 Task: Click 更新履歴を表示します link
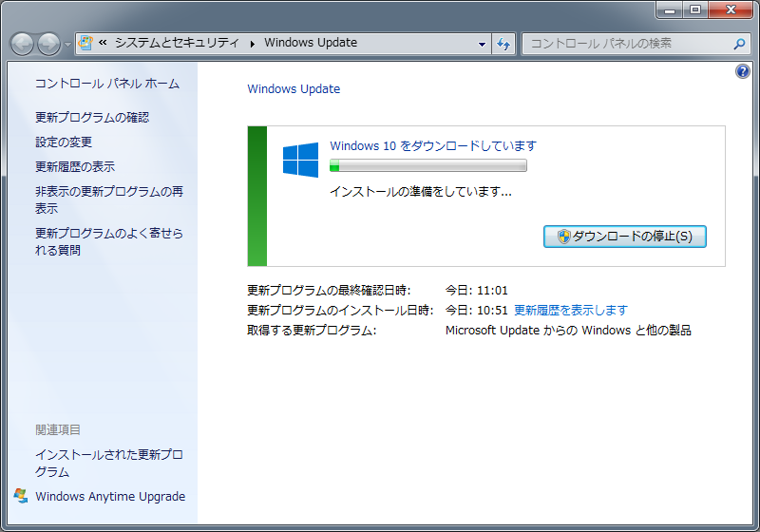click(571, 310)
